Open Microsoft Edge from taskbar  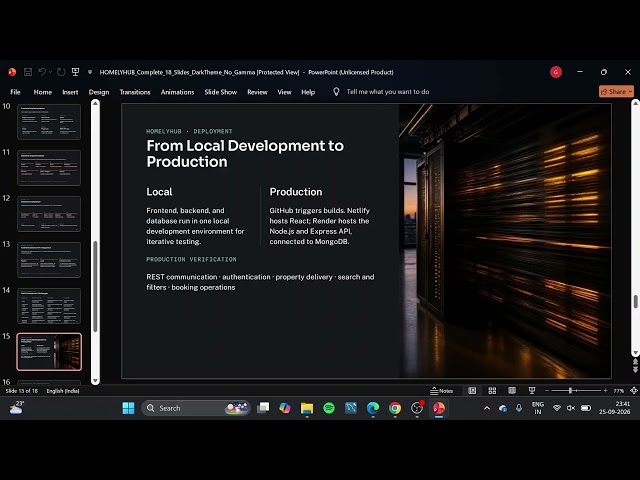click(373, 408)
